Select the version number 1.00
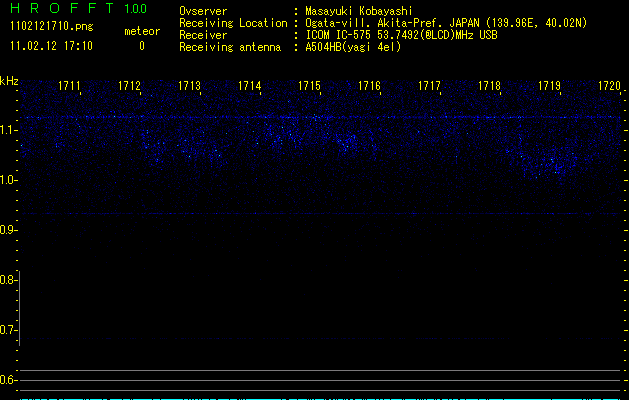The image size is (629, 400). [136, 9]
